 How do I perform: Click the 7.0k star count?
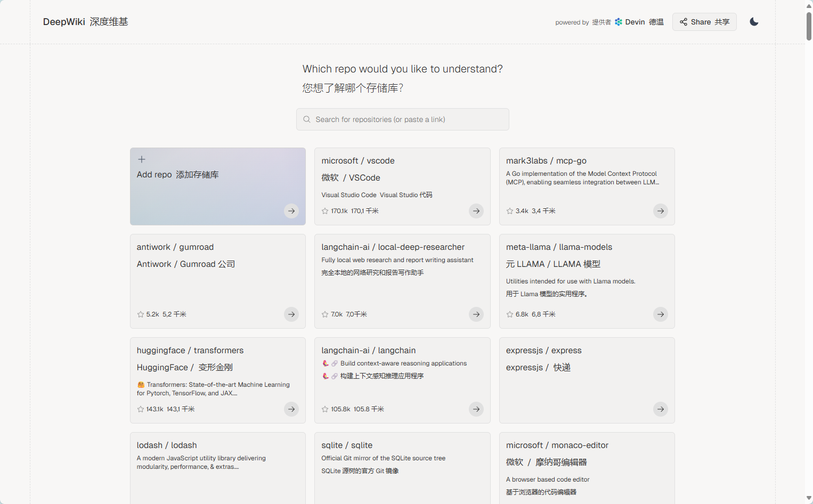337,314
